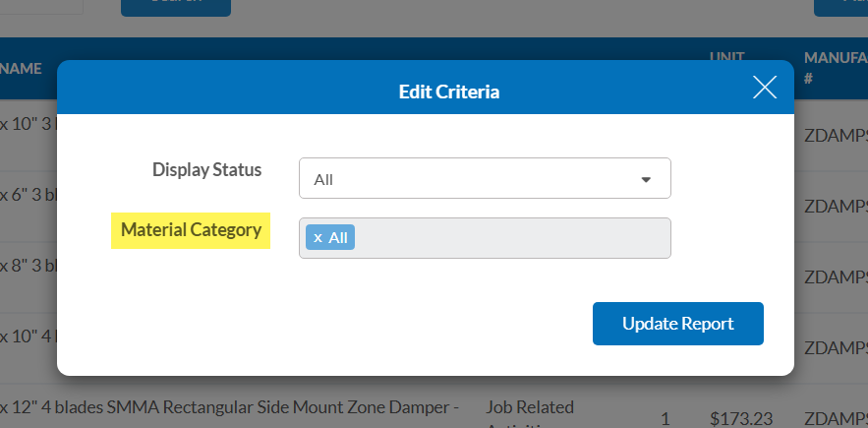Click the Display Status label
This screenshot has width=868, height=428.
(x=207, y=169)
